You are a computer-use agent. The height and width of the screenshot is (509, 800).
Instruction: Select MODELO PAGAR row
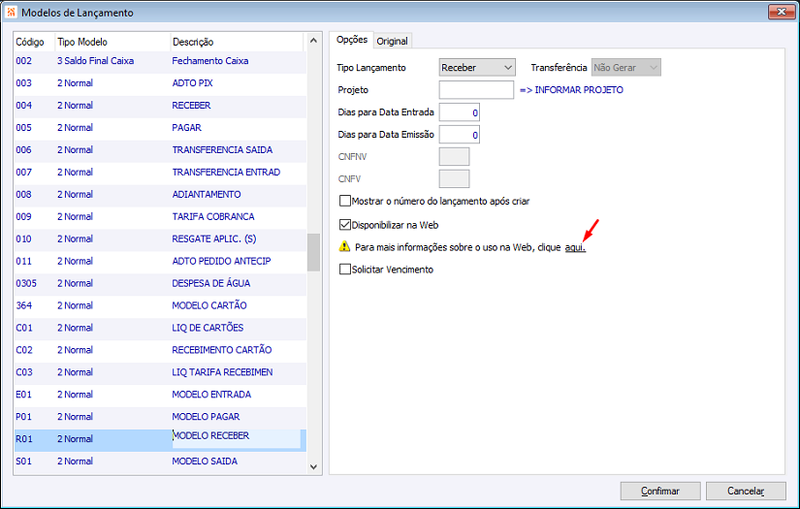click(161, 417)
